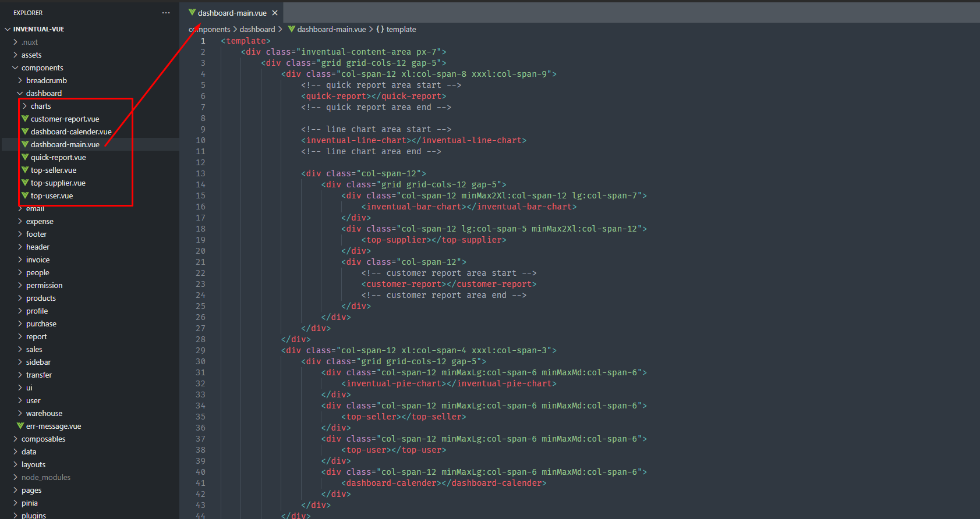Open top-seller.vue file
Screen dimensions: 980x519
click(x=54, y=170)
